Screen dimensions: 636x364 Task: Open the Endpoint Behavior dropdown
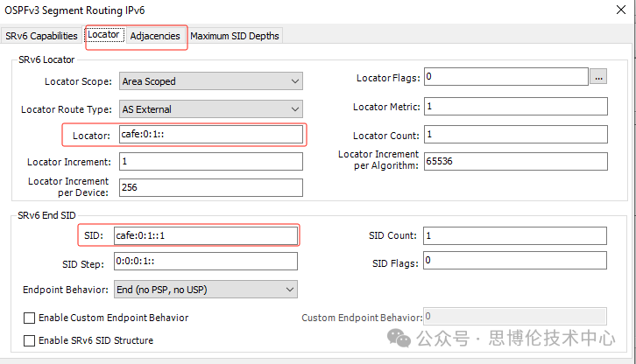(x=205, y=290)
